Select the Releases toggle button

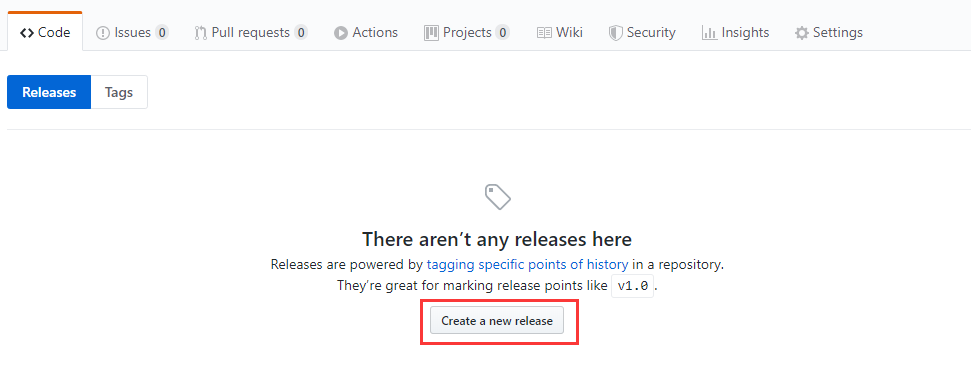49,92
